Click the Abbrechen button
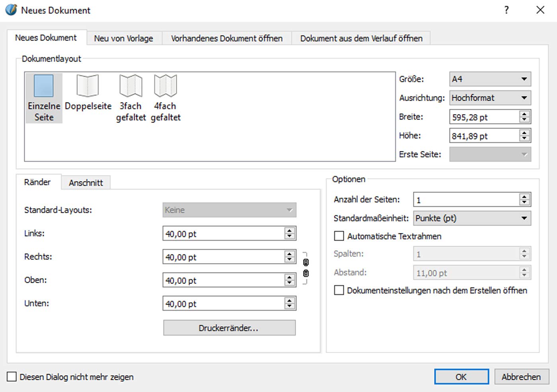 521,376
